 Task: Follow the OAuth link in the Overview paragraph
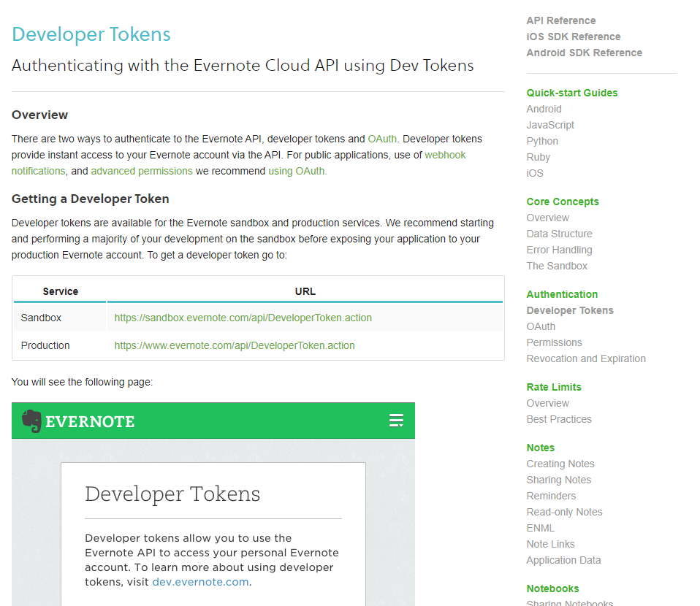point(381,139)
